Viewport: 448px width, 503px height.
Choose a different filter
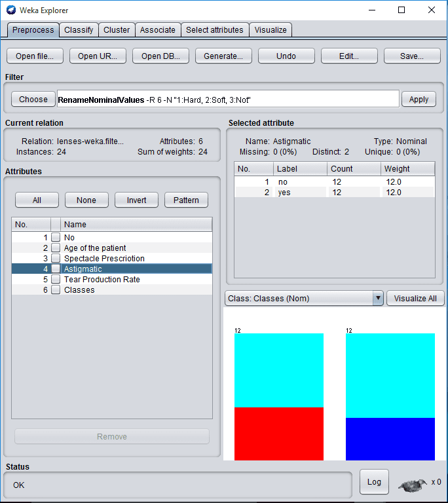pyautogui.click(x=33, y=99)
